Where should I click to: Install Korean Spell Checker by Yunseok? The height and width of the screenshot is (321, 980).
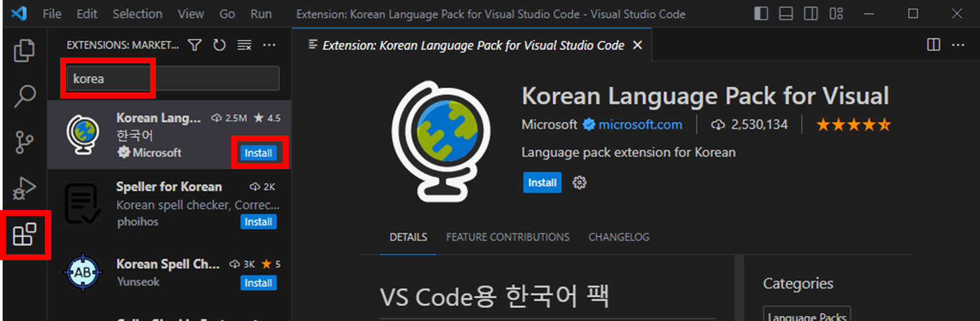(258, 283)
